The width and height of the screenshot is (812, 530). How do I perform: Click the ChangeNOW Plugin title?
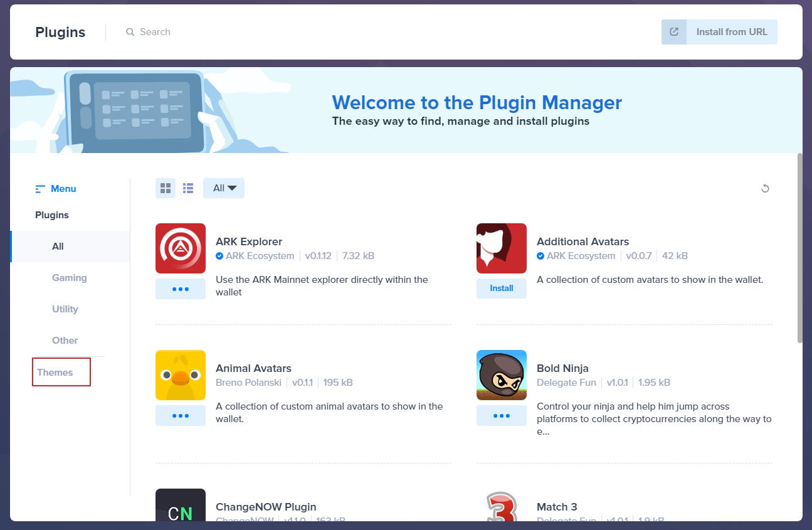click(x=266, y=507)
